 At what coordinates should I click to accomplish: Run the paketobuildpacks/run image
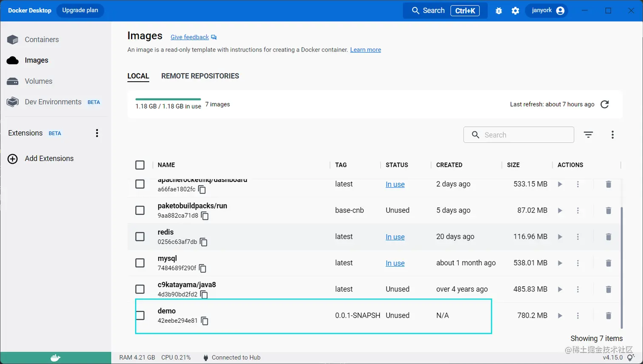560,210
